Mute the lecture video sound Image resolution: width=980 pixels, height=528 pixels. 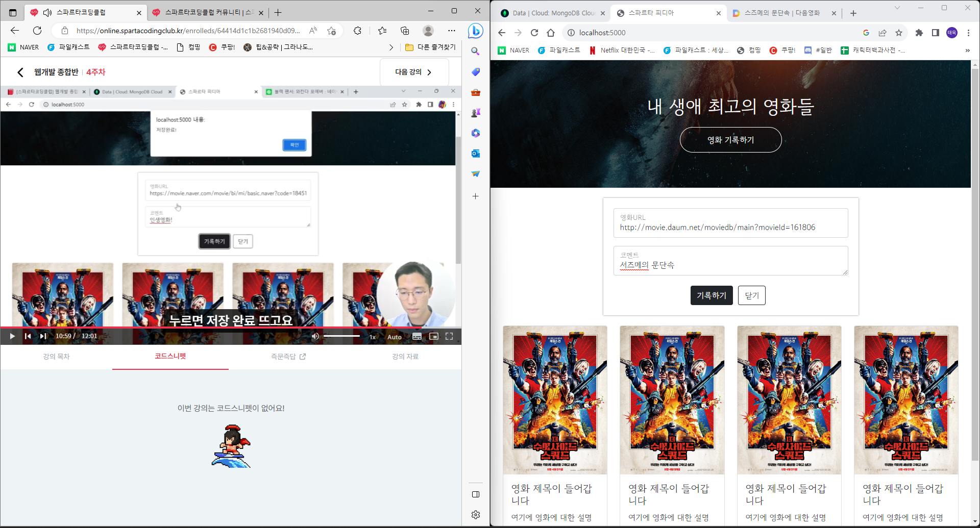pos(315,336)
